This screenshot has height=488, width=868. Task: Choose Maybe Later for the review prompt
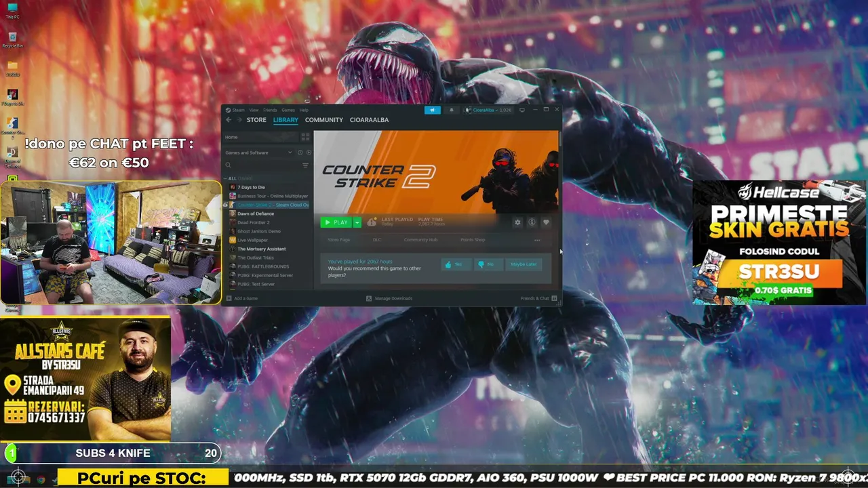pyautogui.click(x=524, y=264)
